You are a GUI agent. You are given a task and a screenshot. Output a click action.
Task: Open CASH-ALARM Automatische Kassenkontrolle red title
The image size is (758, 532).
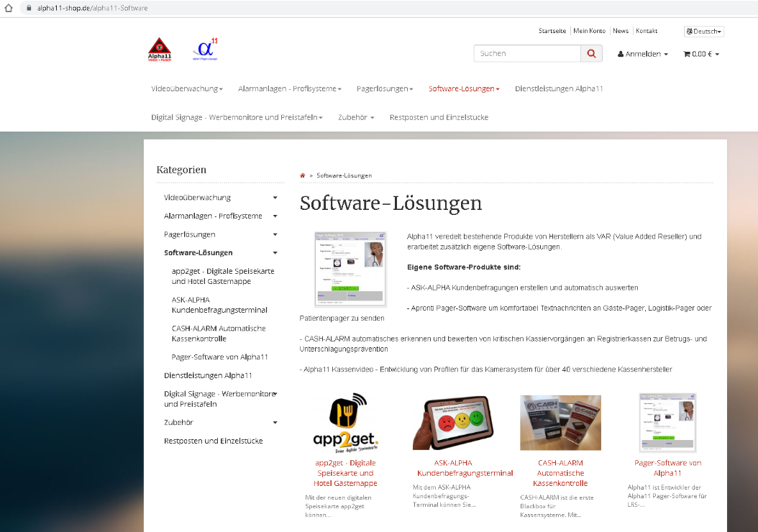[560, 473]
